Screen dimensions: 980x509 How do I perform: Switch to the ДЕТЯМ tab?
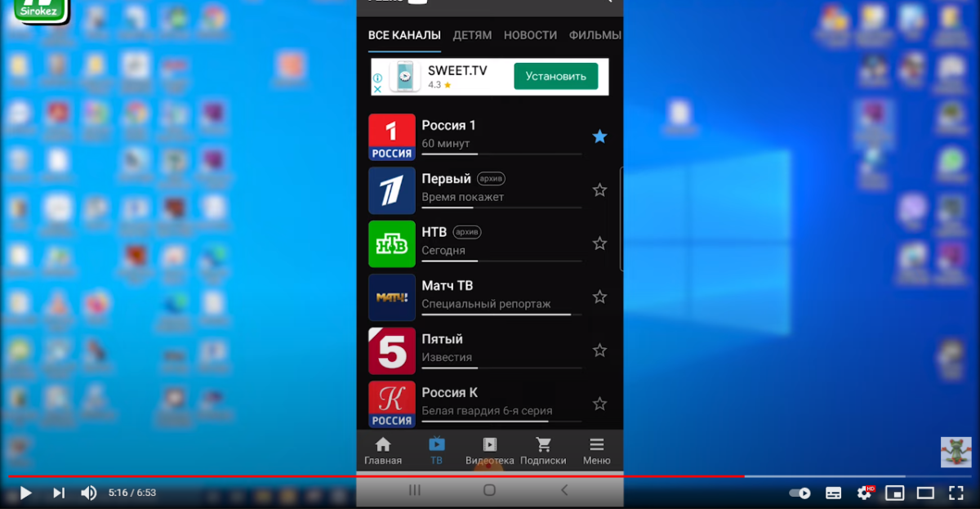tap(472, 35)
